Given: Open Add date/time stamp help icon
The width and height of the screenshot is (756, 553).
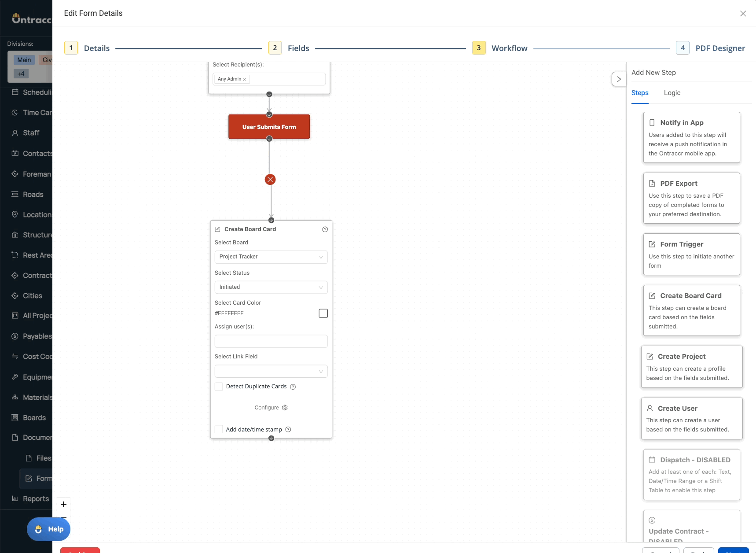Looking at the screenshot, I should click(x=288, y=430).
